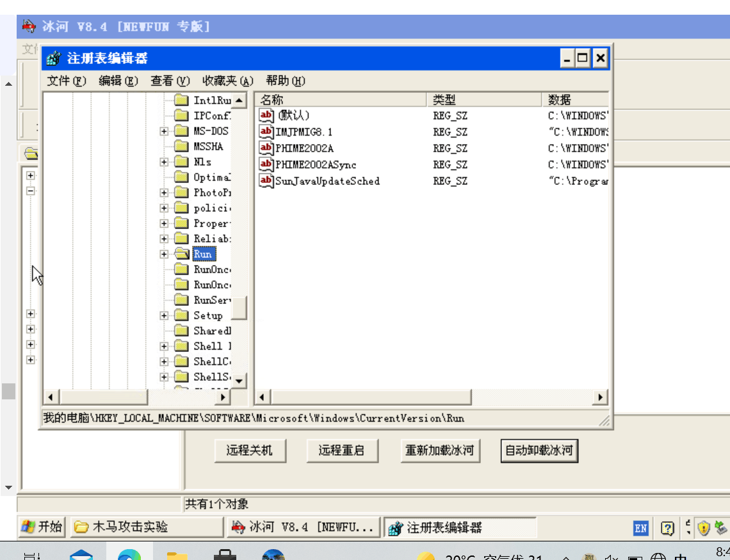Expand the PhotoPr registry key
The width and height of the screenshot is (730, 560).
click(164, 193)
